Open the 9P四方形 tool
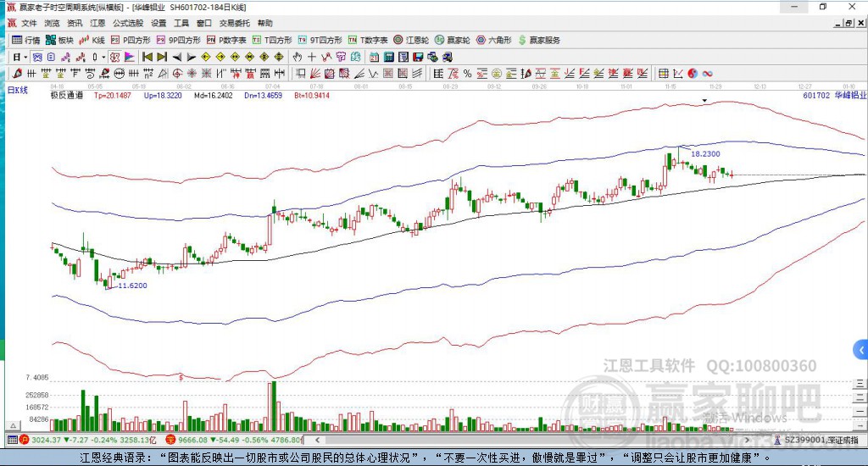 coord(179,40)
